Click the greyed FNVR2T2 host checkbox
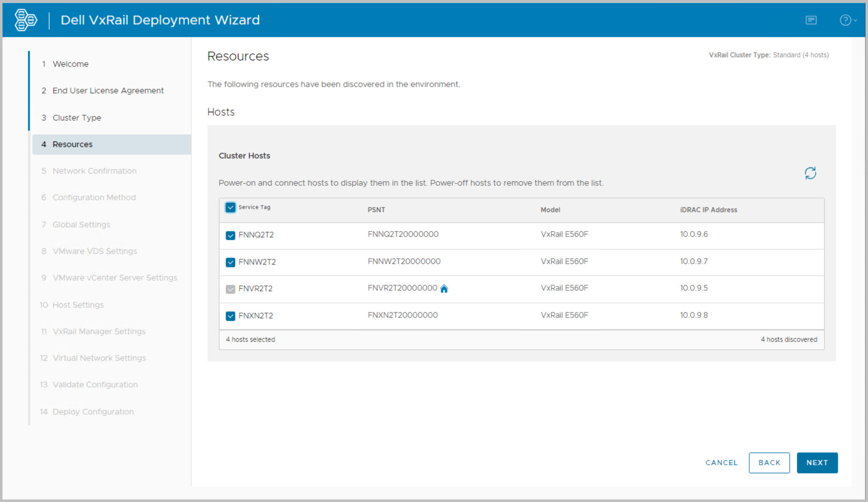Screen dimensions: 868x502 click(x=230, y=289)
